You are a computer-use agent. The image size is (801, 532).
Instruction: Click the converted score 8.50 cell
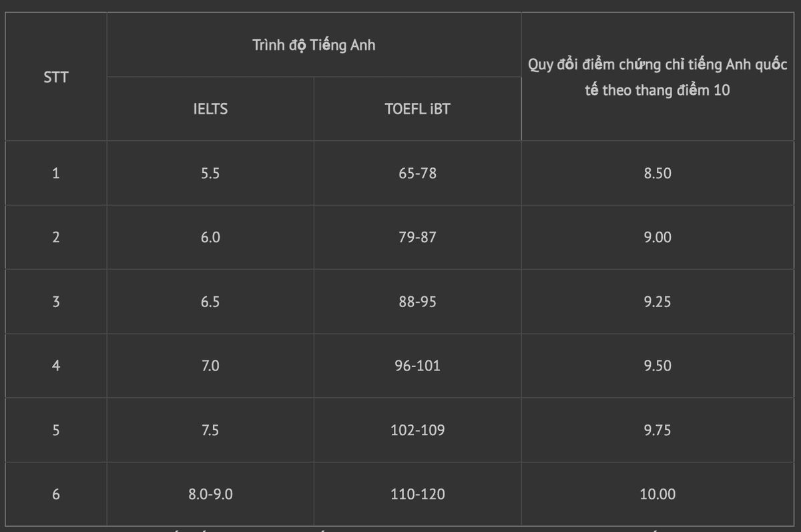tap(657, 174)
